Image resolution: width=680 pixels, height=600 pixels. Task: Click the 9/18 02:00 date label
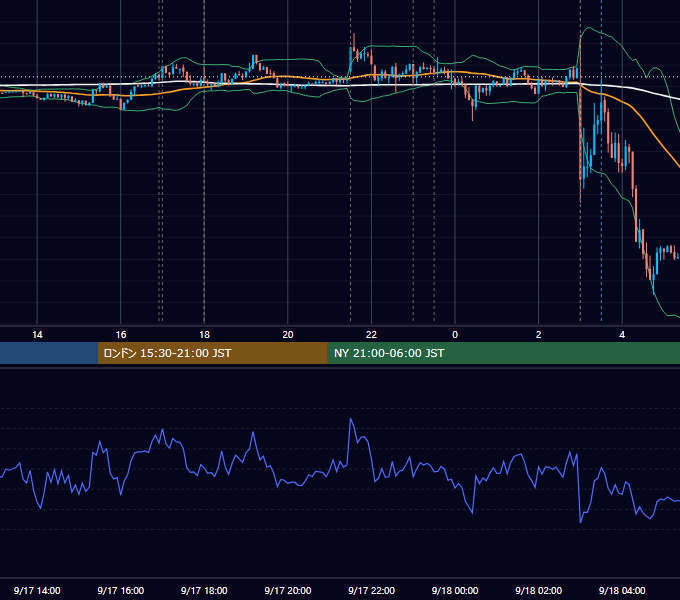[x=538, y=590]
